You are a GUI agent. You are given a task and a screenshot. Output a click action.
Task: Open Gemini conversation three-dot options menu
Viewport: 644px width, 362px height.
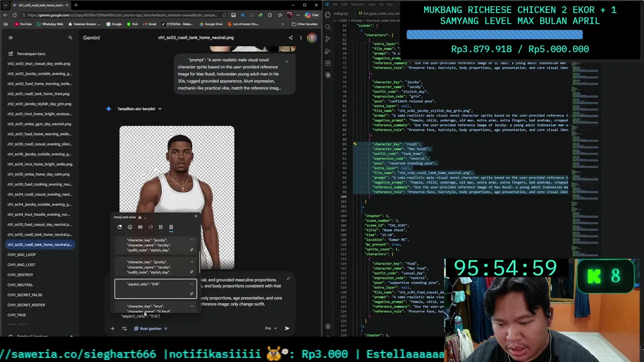pos(301,38)
